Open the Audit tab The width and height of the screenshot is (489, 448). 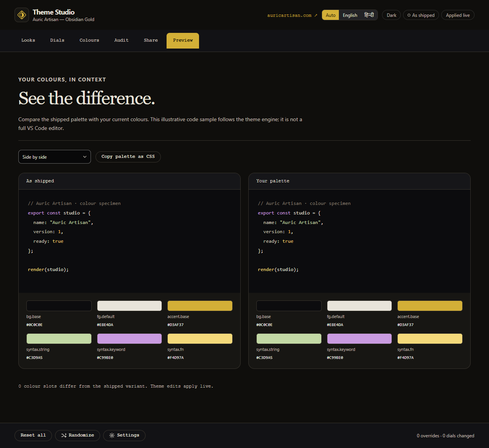121,41
